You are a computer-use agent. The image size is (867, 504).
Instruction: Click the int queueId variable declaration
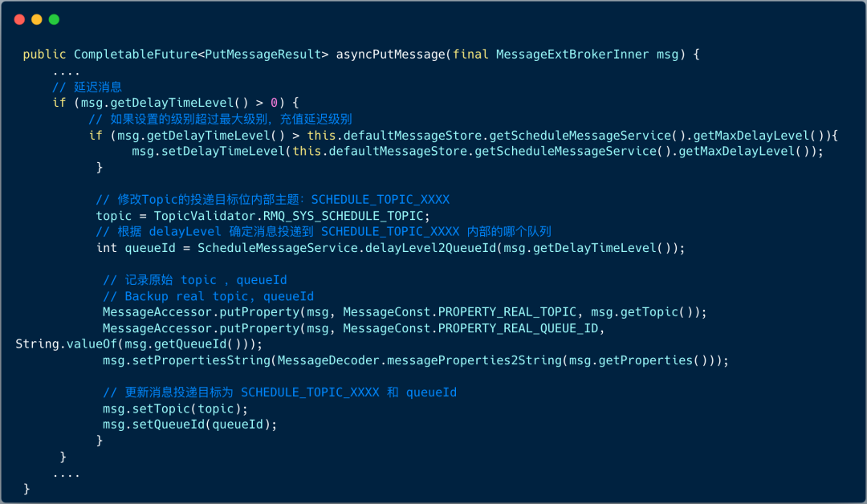[x=128, y=248]
